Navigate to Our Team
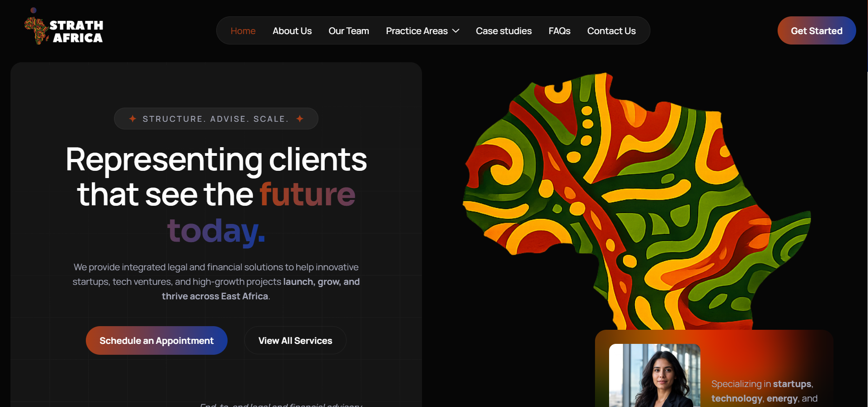868x407 pixels. [349, 31]
